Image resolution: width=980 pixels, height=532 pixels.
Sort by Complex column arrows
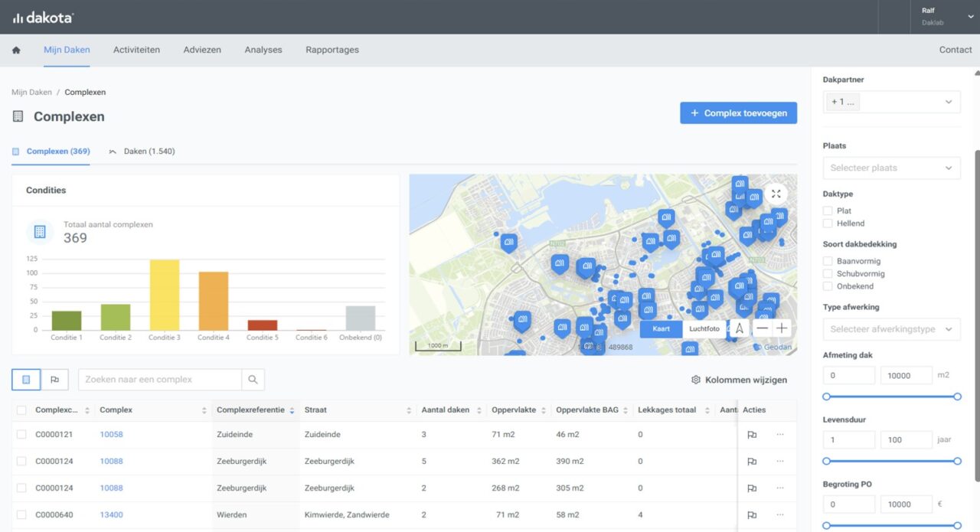coord(204,410)
